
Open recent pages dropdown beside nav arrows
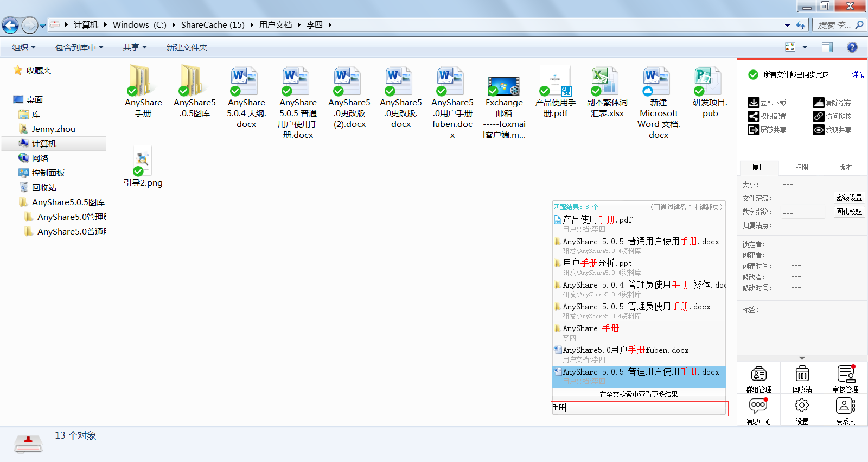click(42, 26)
